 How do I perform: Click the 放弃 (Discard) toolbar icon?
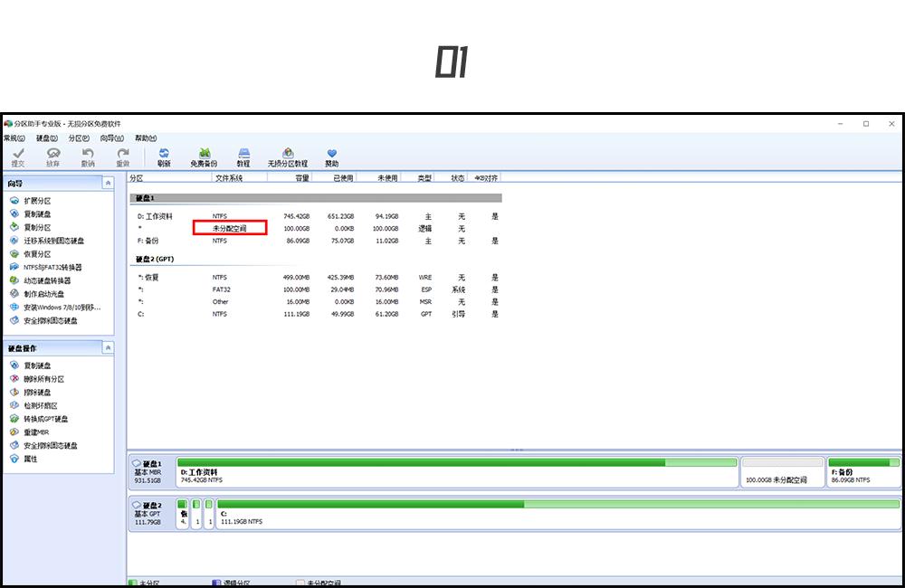(53, 157)
